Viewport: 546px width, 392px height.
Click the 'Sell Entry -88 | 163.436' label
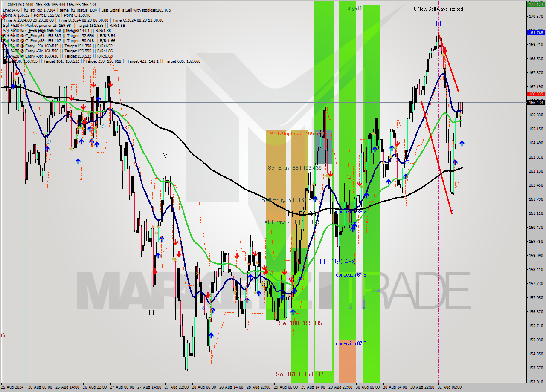294,168
